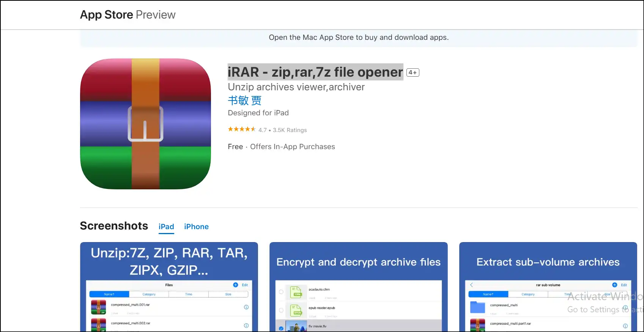The image size is (644, 332).
Task: Select Category tab in rar sub volume screenshot
Action: pyautogui.click(x=528, y=294)
